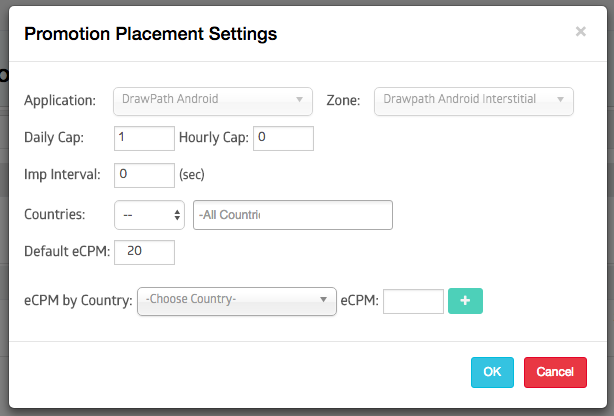Dismiss changes with the Cancel button
Viewport: 614px width, 416px height.
(x=555, y=372)
